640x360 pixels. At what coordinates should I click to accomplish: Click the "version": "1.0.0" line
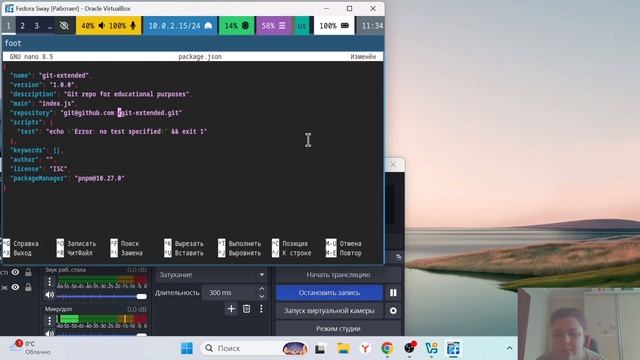[x=43, y=85]
